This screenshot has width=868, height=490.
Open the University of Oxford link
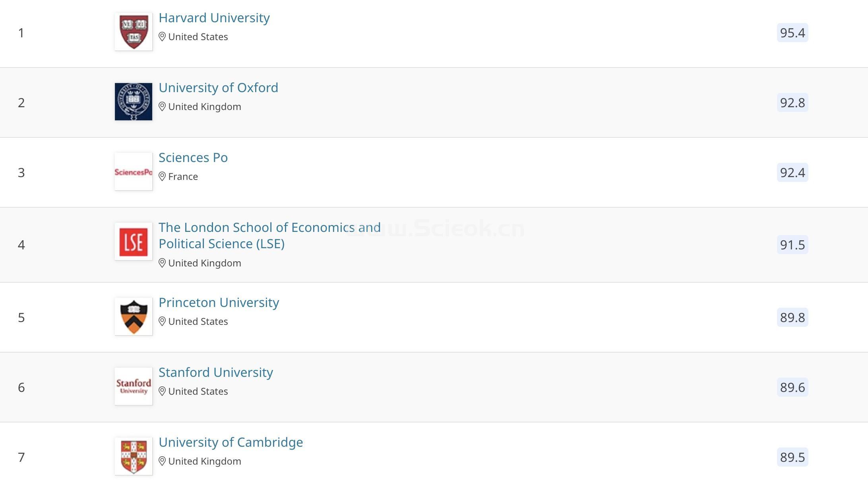click(x=218, y=88)
